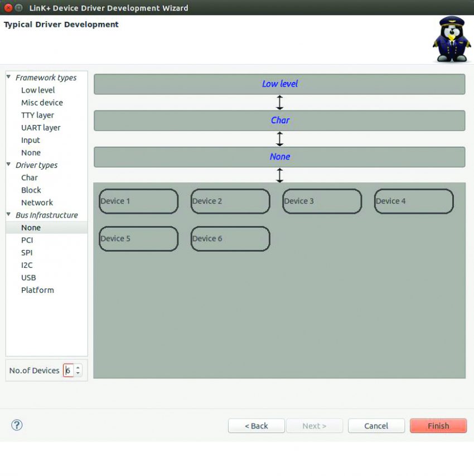Collapse the Driver types tree section
This screenshot has height=476, width=474.
pyautogui.click(x=8, y=165)
